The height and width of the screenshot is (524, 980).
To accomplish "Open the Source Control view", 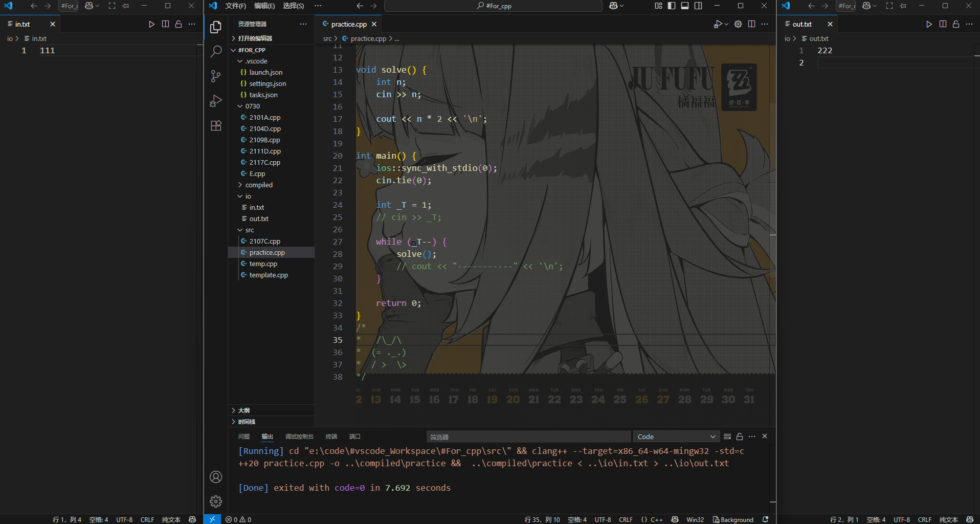I will (216, 76).
